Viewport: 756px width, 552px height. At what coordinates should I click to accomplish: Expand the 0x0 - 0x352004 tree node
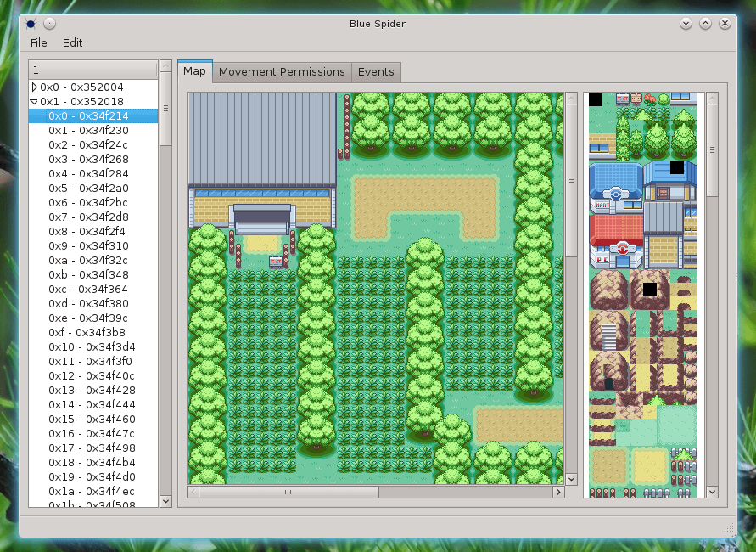click(35, 87)
